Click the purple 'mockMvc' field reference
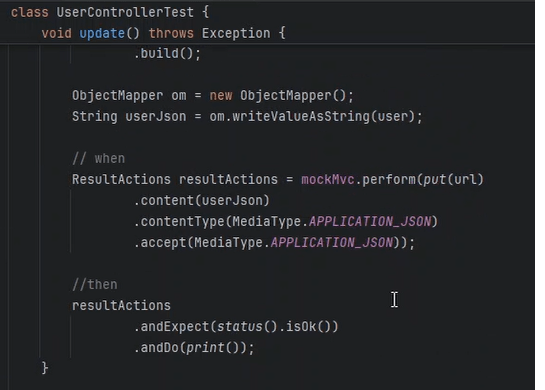545x390 pixels. pos(328,180)
